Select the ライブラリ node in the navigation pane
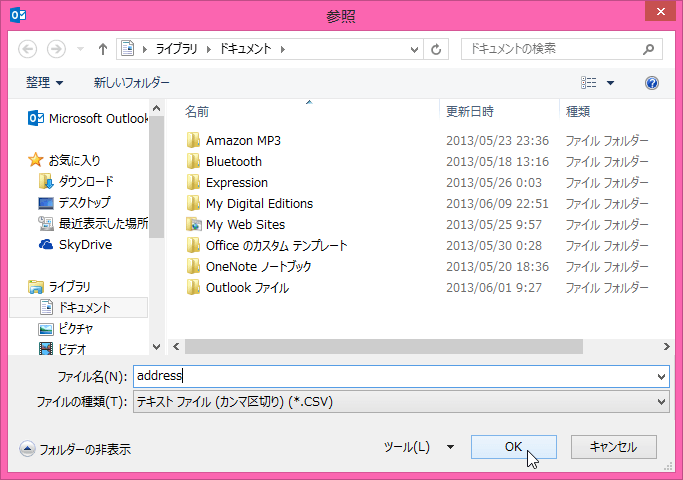 [59, 287]
